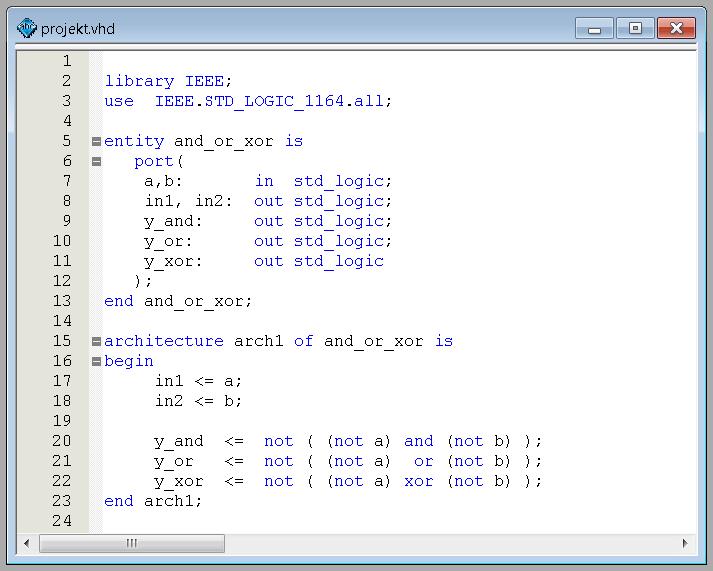Click the closing ');' on line 12

click(143, 281)
